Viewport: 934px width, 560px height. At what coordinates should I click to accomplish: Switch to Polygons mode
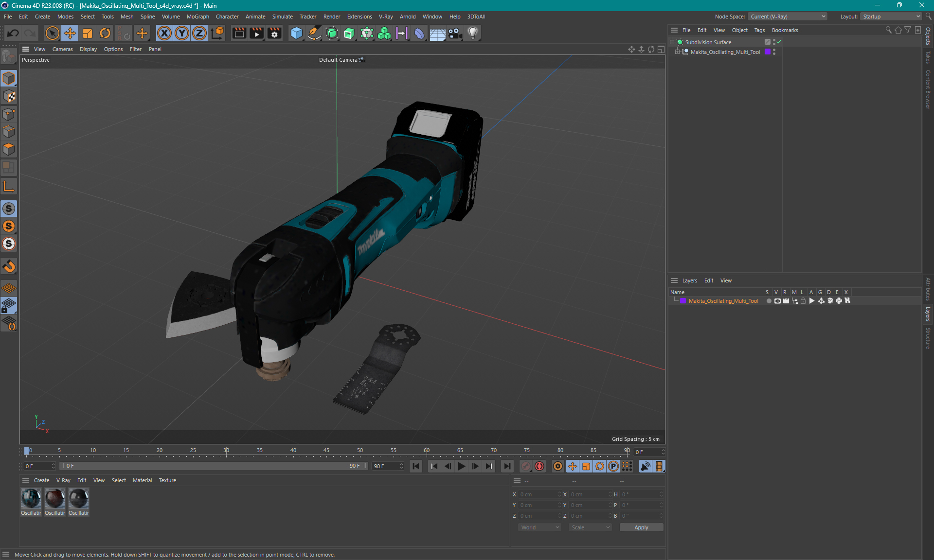(9, 149)
